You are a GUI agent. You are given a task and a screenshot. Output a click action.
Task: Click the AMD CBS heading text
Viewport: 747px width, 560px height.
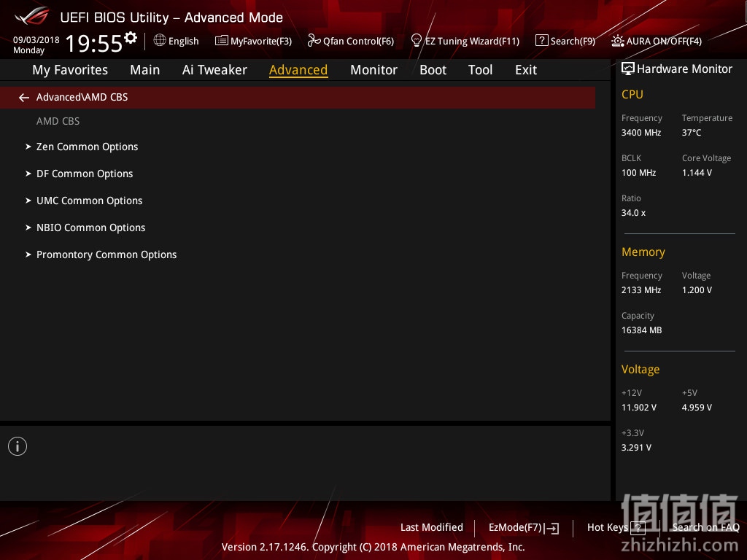pos(58,122)
